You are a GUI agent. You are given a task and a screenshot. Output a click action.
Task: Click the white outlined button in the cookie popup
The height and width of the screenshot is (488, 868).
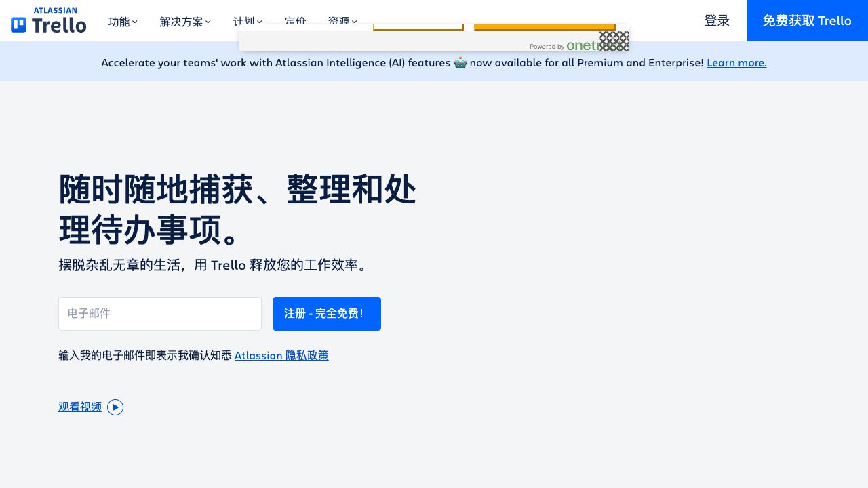click(418, 27)
